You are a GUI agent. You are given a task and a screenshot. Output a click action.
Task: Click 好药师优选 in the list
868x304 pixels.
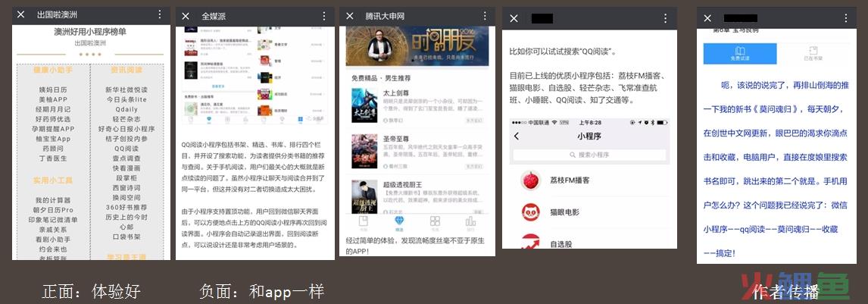pyautogui.click(x=52, y=119)
